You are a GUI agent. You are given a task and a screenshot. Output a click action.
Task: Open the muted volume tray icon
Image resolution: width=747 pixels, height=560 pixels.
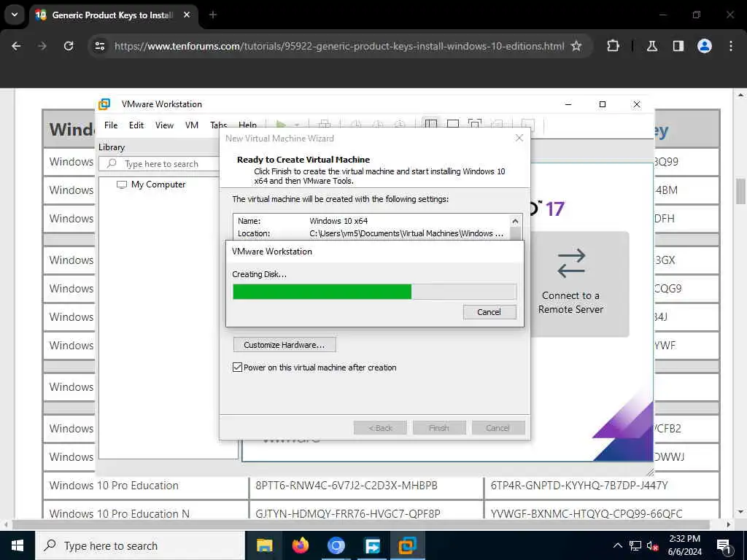pos(653,545)
